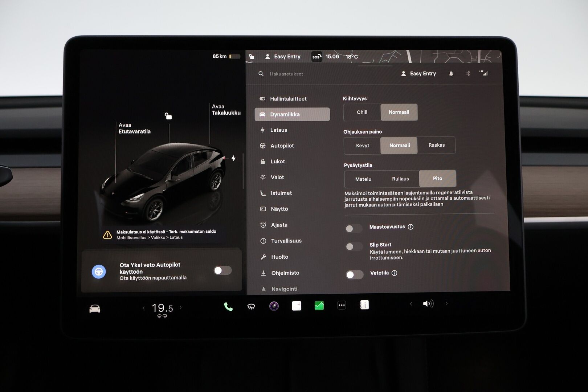The height and width of the screenshot is (392, 588).
Task: Enable the Maastoavustus toggle
Action: [354, 228]
